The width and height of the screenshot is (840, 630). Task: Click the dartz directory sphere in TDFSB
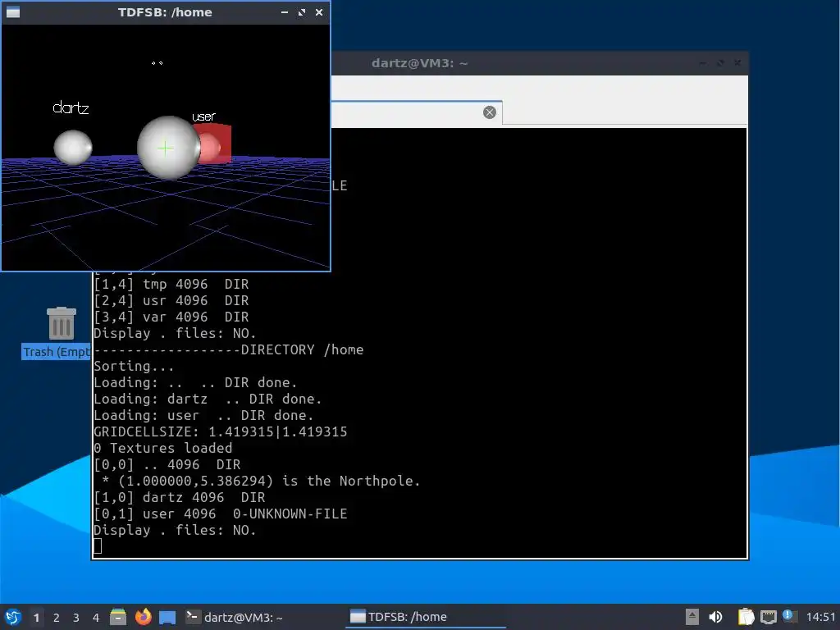pyautogui.click(x=73, y=148)
